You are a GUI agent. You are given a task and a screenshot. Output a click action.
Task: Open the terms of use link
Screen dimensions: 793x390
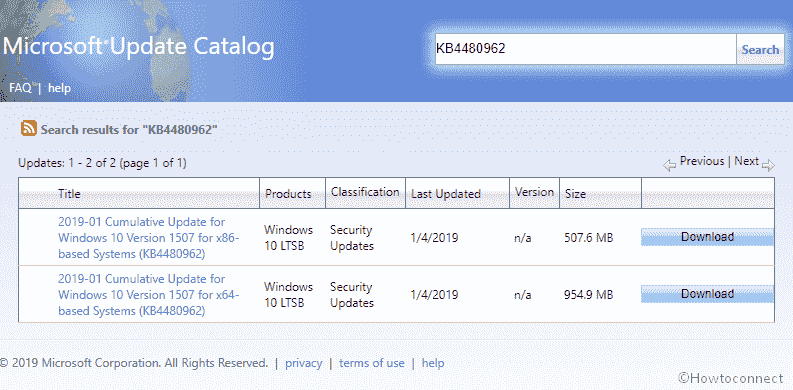(372, 363)
